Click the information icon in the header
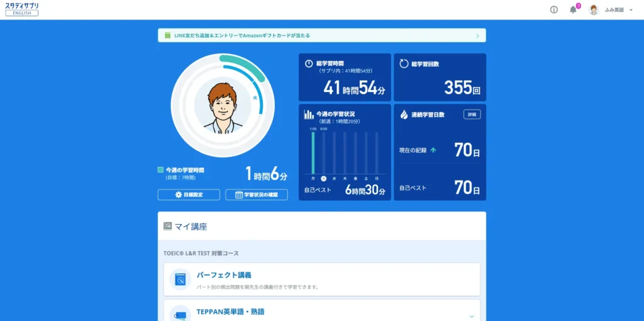 (554, 9)
